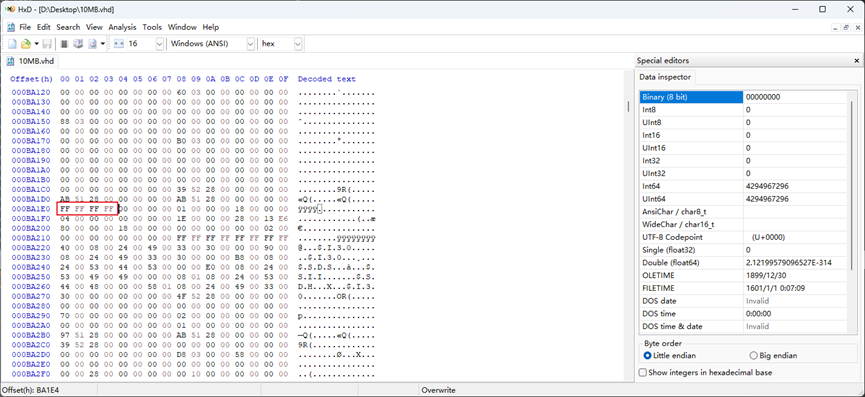
Task: Create a new file with toolbar icon
Action: [x=12, y=44]
